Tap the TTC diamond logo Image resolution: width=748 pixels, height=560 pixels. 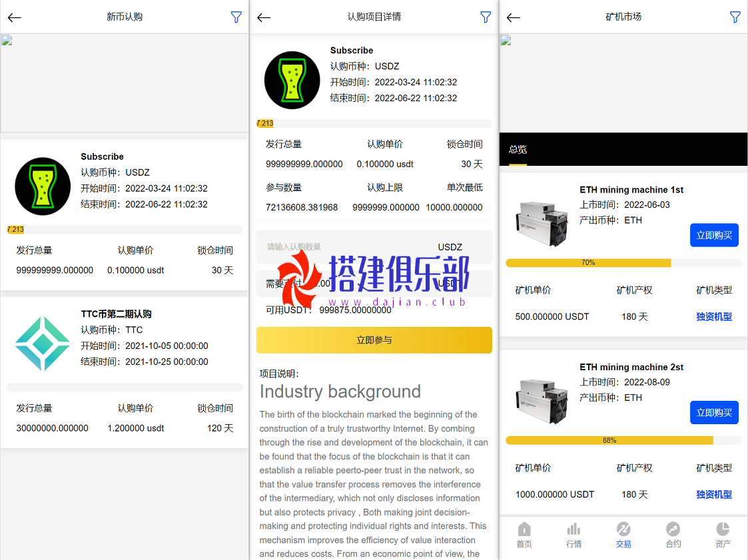click(43, 344)
